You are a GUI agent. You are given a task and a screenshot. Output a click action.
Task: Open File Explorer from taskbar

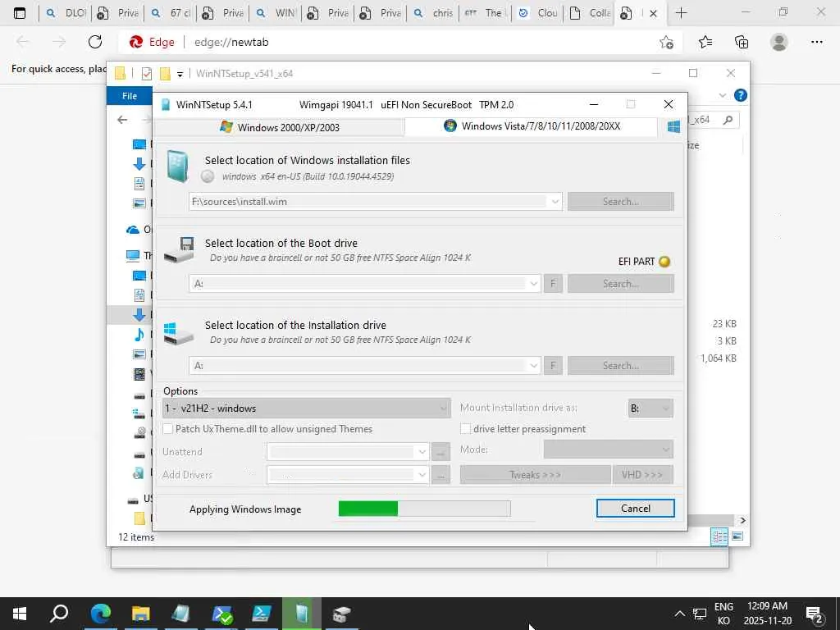tap(140, 614)
